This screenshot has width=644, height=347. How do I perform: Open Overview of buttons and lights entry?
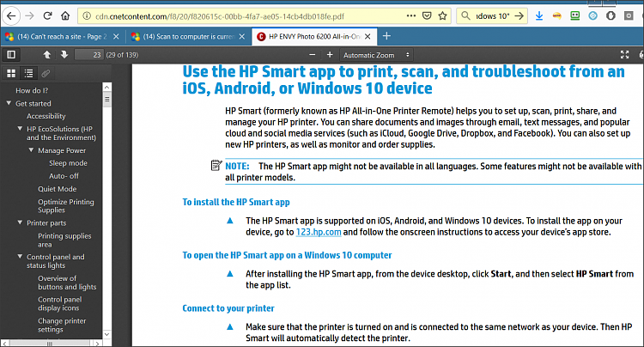click(67, 283)
